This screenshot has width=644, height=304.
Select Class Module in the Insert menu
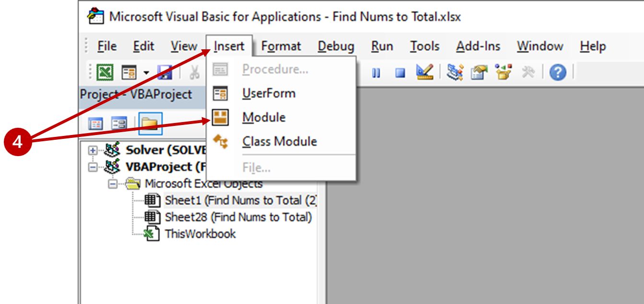[279, 142]
